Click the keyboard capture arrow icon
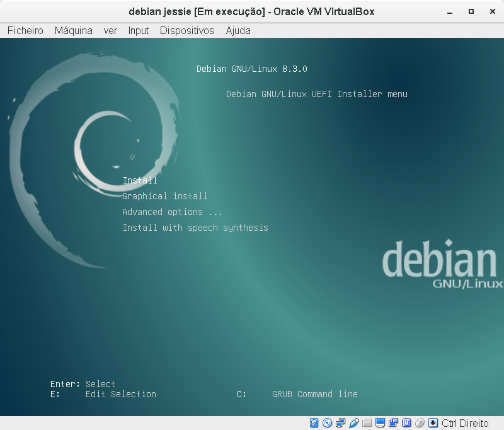The height and width of the screenshot is (430, 504). point(433,423)
